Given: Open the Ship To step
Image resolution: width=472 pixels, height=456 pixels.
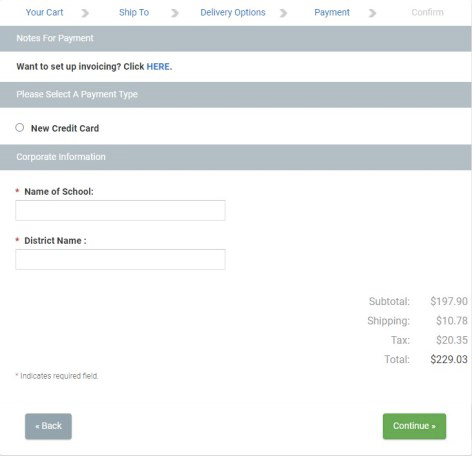Looking at the screenshot, I should click(x=134, y=12).
